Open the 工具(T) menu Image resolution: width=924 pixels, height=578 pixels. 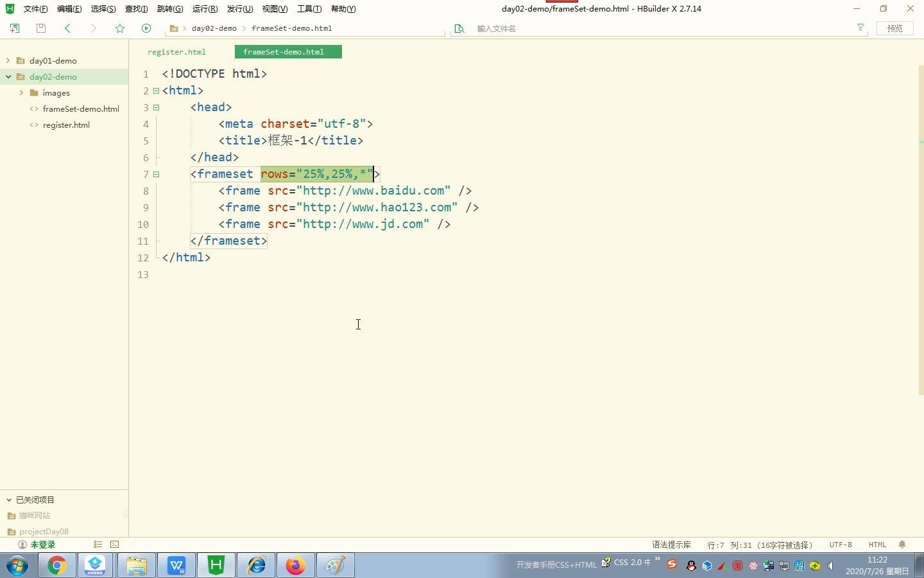309,9
